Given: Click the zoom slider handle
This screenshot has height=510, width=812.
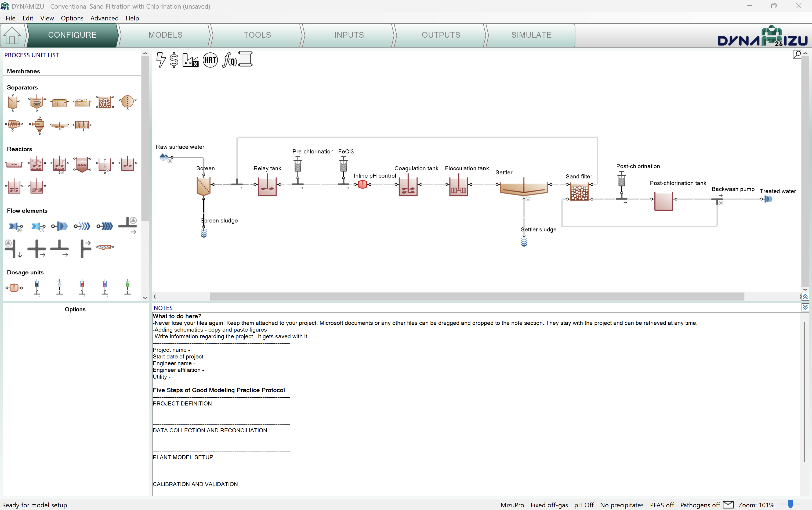Looking at the screenshot, I should tap(790, 504).
